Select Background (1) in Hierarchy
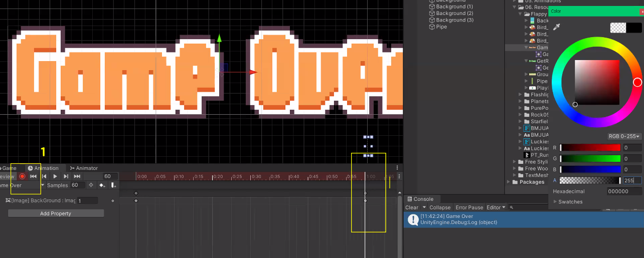The height and width of the screenshot is (258, 644). [x=451, y=7]
